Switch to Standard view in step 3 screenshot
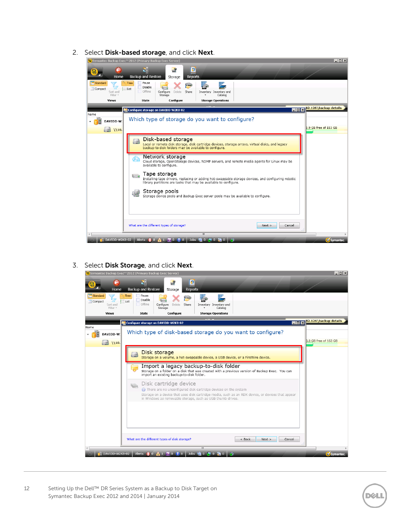The image size is (411, 532). tap(97, 296)
